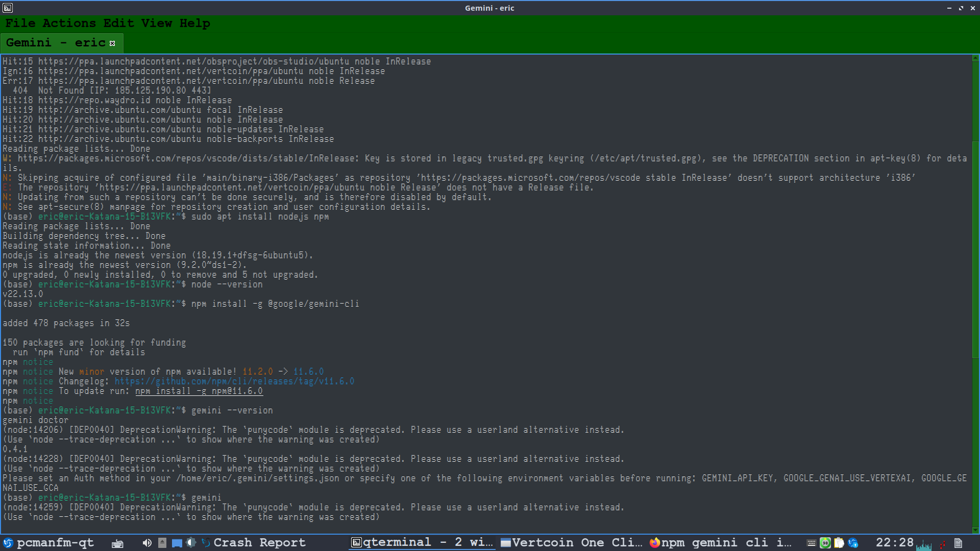The width and height of the screenshot is (980, 551).
Task: Open the npm changelog GitHub link
Action: coord(234,382)
